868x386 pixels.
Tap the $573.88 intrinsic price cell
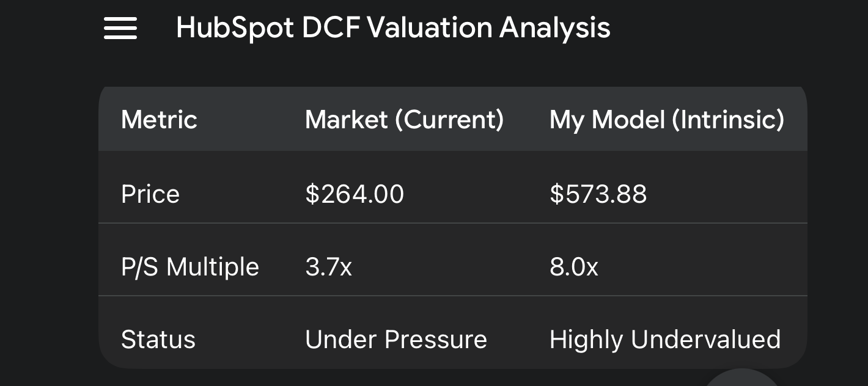point(598,194)
